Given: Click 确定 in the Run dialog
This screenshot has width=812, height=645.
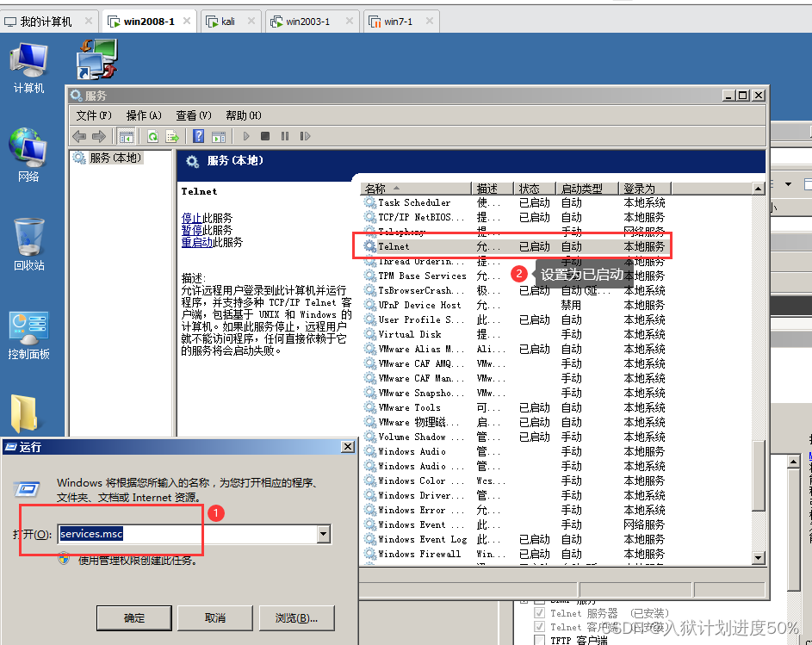Looking at the screenshot, I should (134, 618).
